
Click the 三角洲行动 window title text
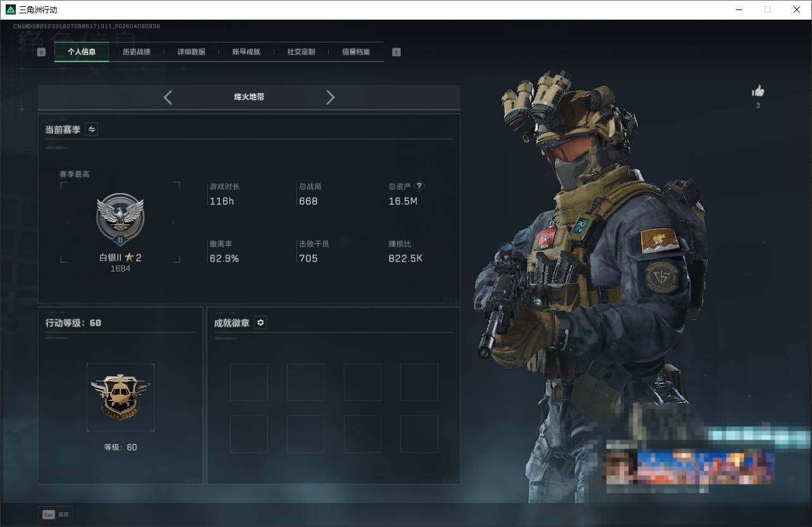tap(38, 10)
